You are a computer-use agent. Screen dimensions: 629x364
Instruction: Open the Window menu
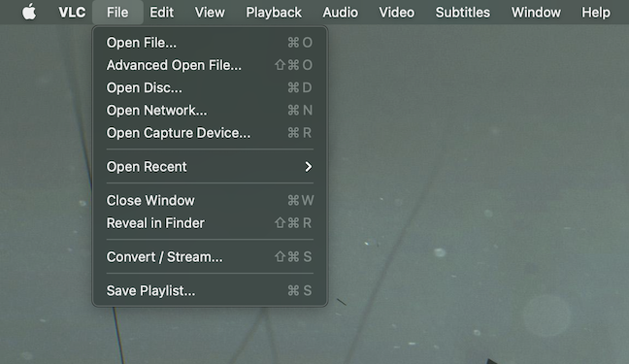click(536, 12)
